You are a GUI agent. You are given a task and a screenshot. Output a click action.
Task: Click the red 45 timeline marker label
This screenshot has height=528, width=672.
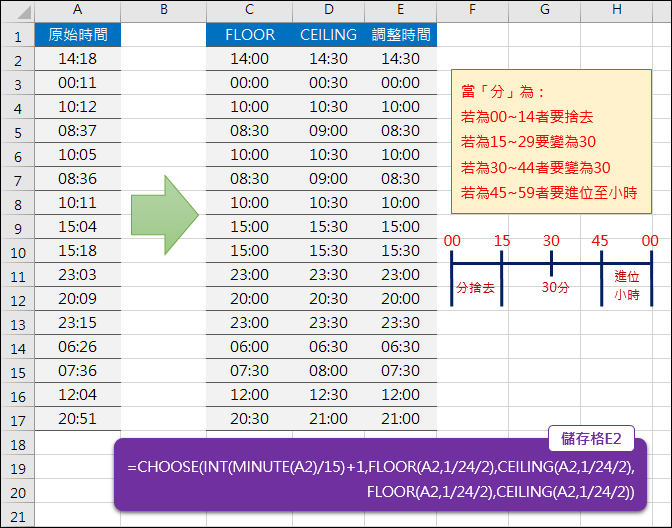pos(600,241)
